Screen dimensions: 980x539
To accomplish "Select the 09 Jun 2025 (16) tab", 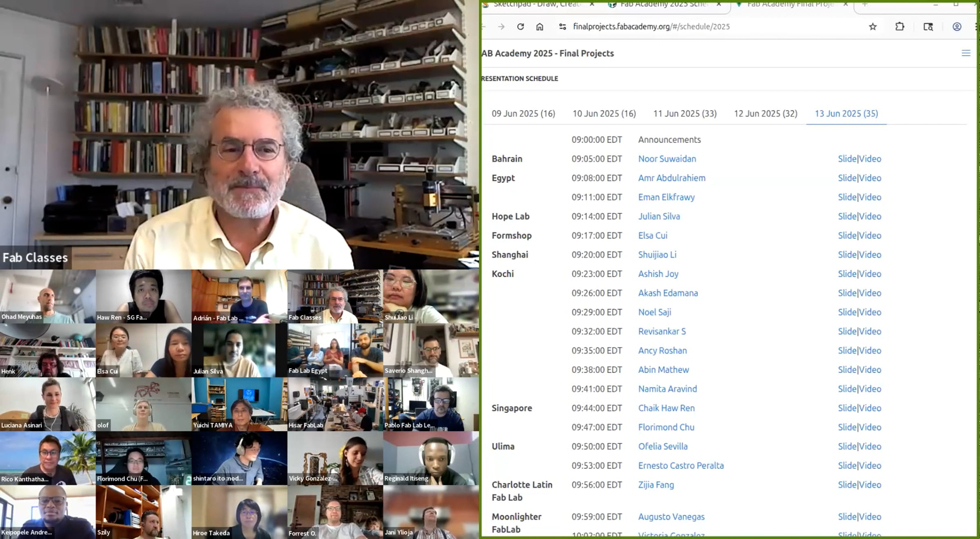I will click(523, 114).
